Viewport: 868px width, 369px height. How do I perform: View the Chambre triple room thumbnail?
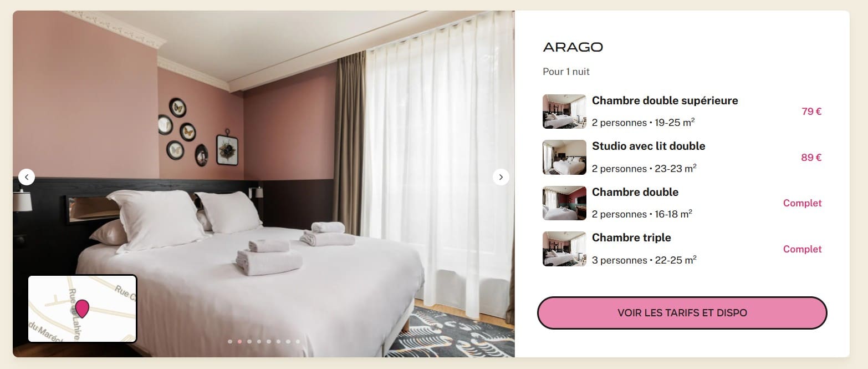(x=564, y=249)
